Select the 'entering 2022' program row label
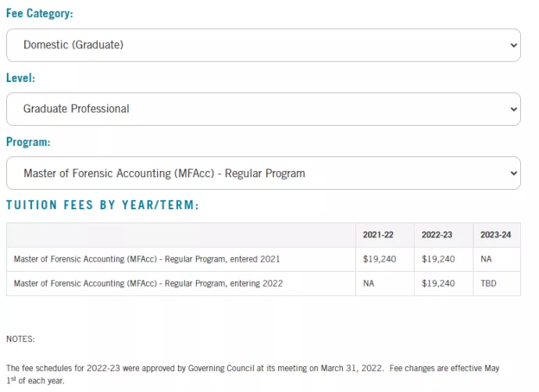 click(148, 283)
